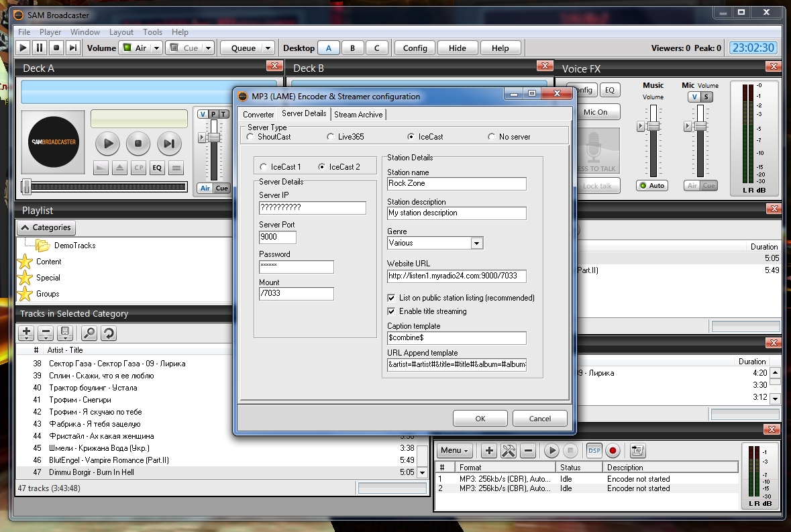Select Live365 server type

pyautogui.click(x=331, y=137)
